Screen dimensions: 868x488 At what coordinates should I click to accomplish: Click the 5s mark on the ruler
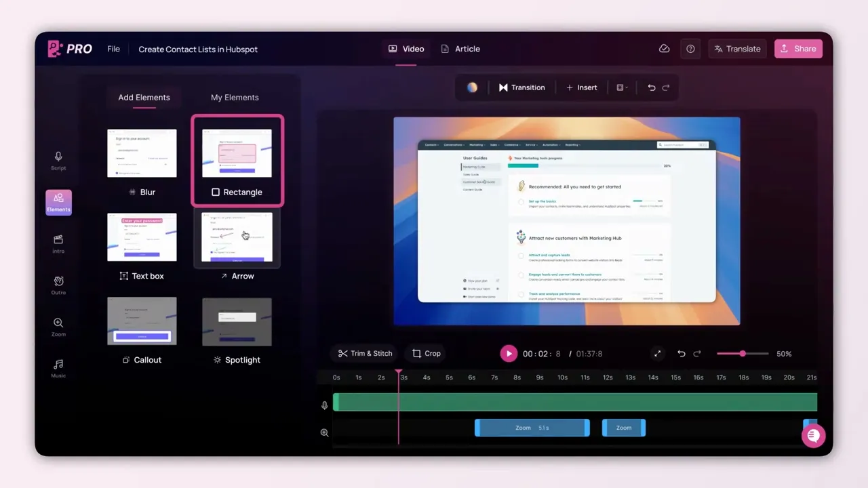(x=449, y=378)
